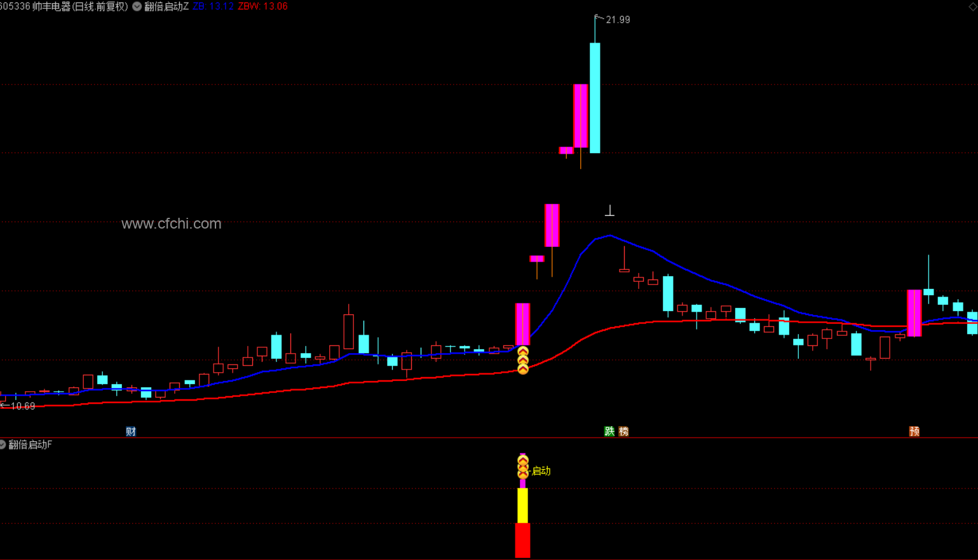Screen dimensions: 978x560
Task: Open the dropdown circle beside 翻倍启动F
Action: 3,444
